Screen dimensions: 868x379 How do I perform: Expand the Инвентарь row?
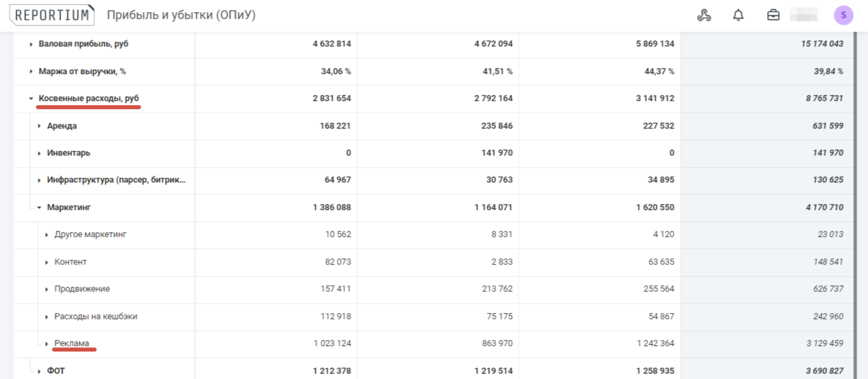point(40,153)
